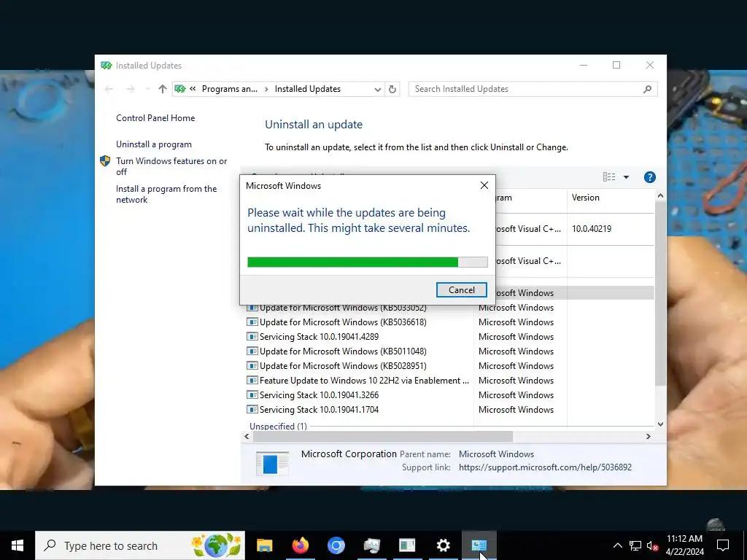Viewport: 747px width, 560px height.
Task: Click the search magnifier icon
Action: click(x=647, y=89)
